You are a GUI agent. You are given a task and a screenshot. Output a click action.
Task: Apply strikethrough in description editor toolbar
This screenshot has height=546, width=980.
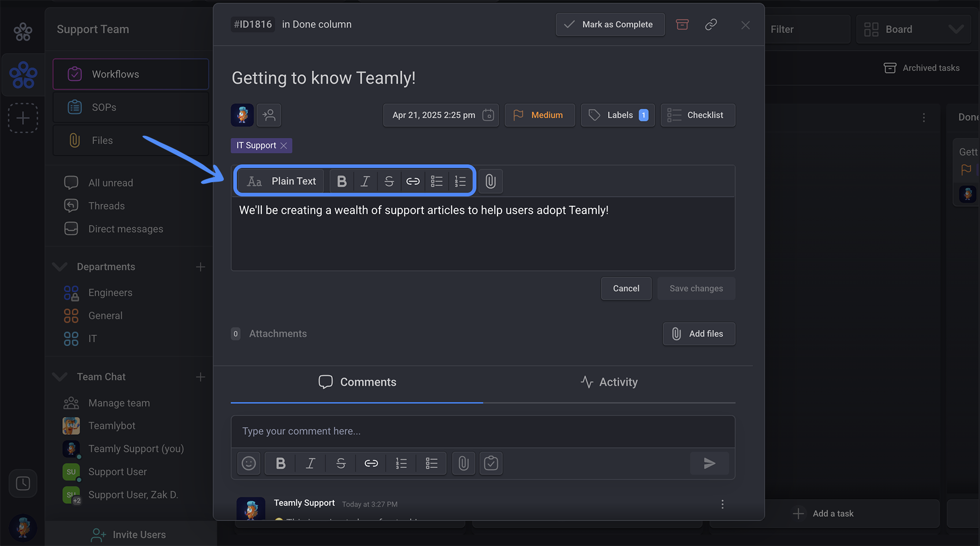click(x=389, y=181)
